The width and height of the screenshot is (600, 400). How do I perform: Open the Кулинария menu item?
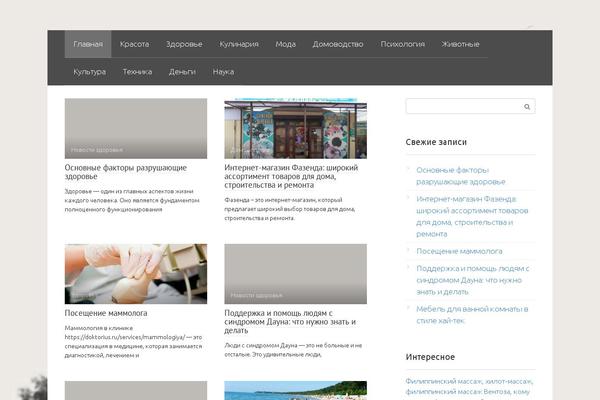click(x=239, y=44)
